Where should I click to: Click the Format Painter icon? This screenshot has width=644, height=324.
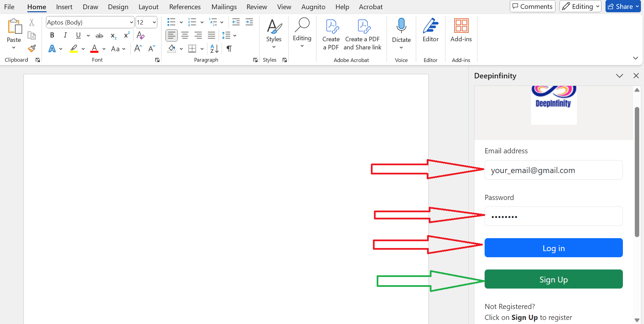coord(32,49)
